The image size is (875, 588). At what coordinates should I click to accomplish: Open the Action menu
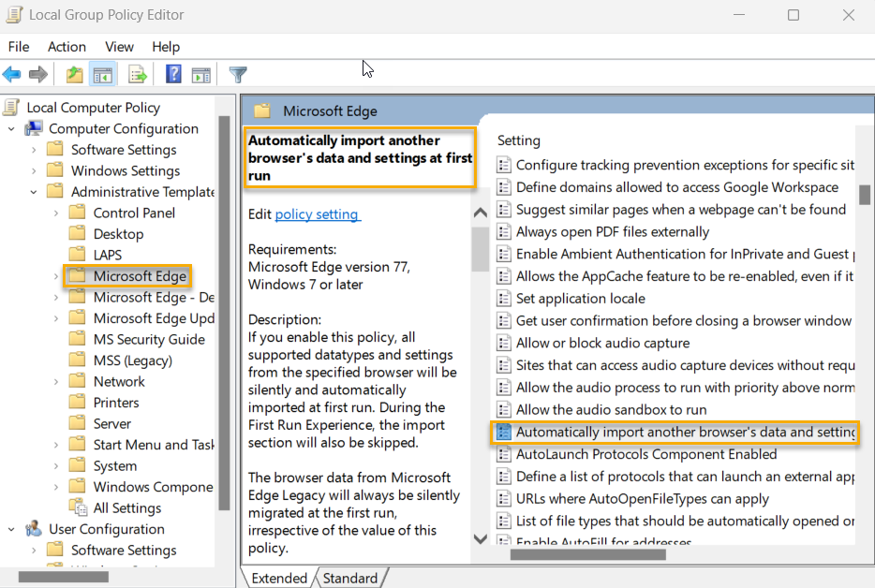[67, 46]
